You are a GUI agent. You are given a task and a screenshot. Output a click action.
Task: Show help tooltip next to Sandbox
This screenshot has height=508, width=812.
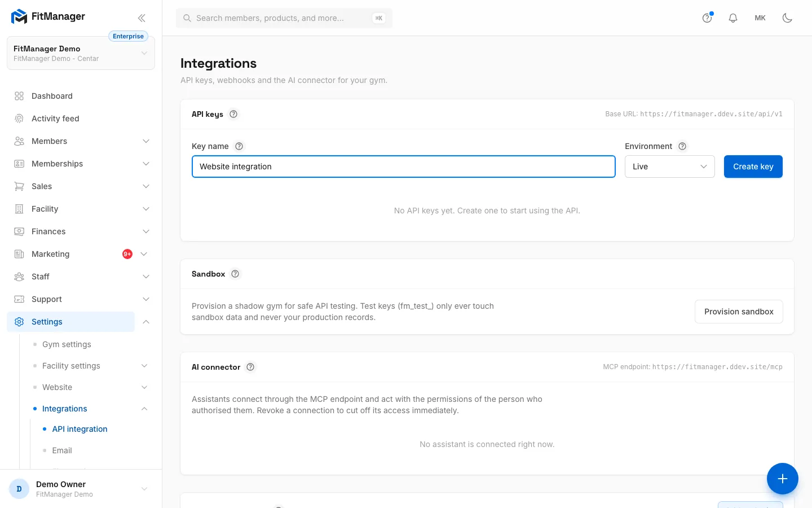[235, 274]
